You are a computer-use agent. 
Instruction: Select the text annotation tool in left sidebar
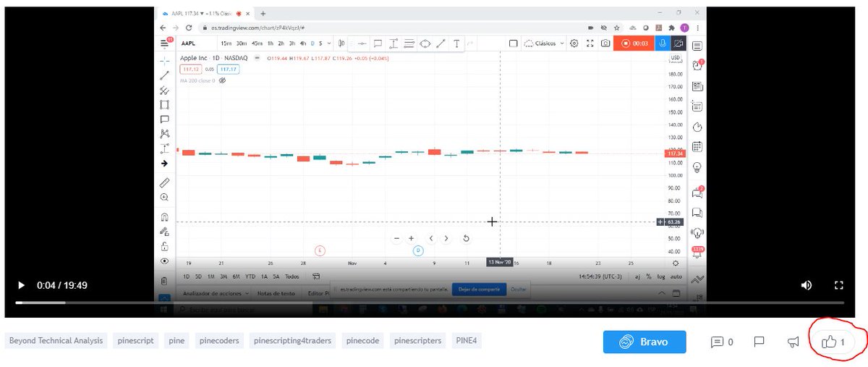click(x=165, y=119)
